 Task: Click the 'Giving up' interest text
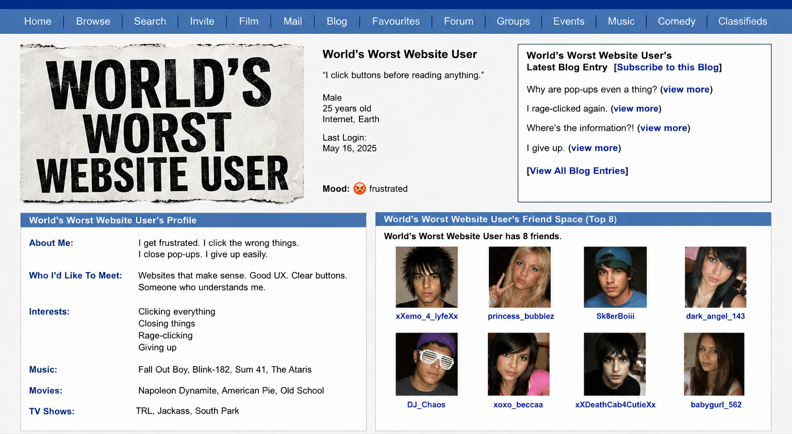pyautogui.click(x=157, y=348)
